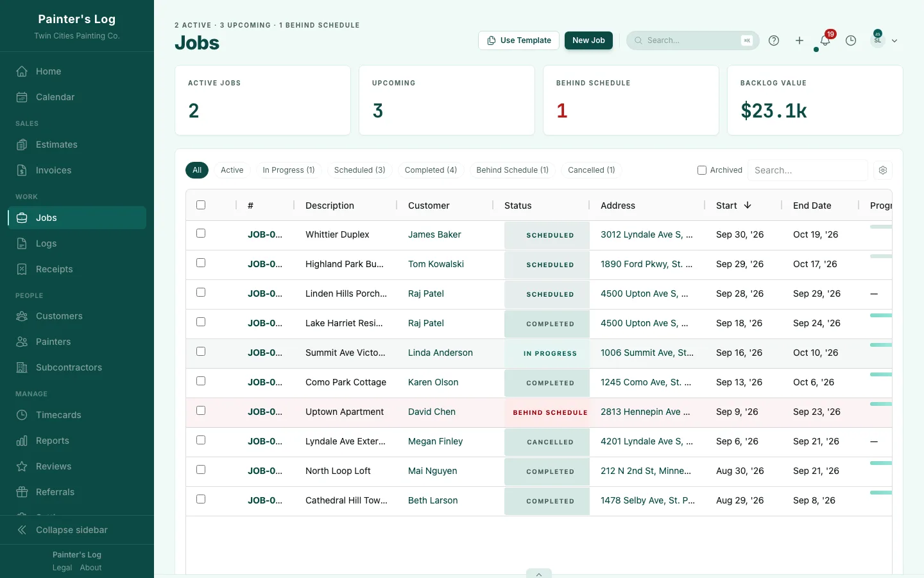
Task: Collapse the sidebar
Action: pyautogui.click(x=77, y=530)
